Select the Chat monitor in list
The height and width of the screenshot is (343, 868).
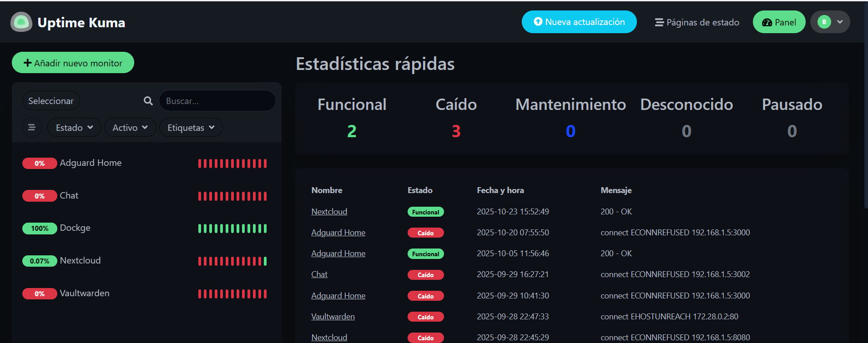[x=146, y=196]
